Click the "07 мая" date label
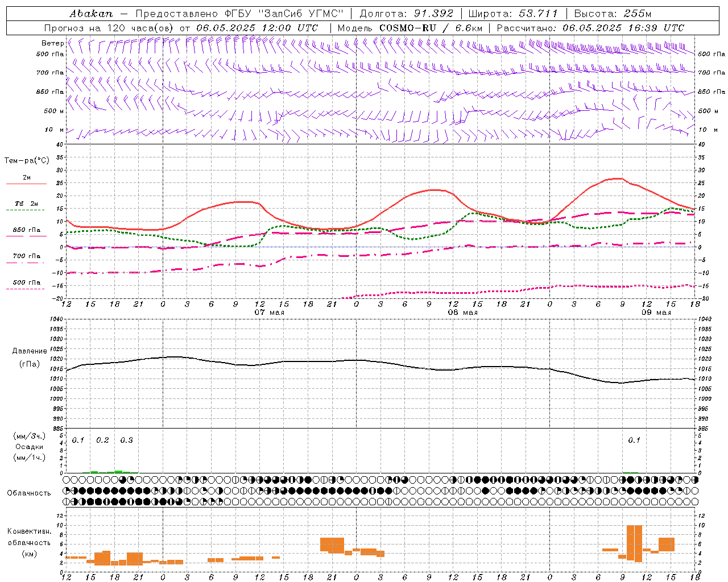This screenshot has width=728, height=582. point(270,313)
